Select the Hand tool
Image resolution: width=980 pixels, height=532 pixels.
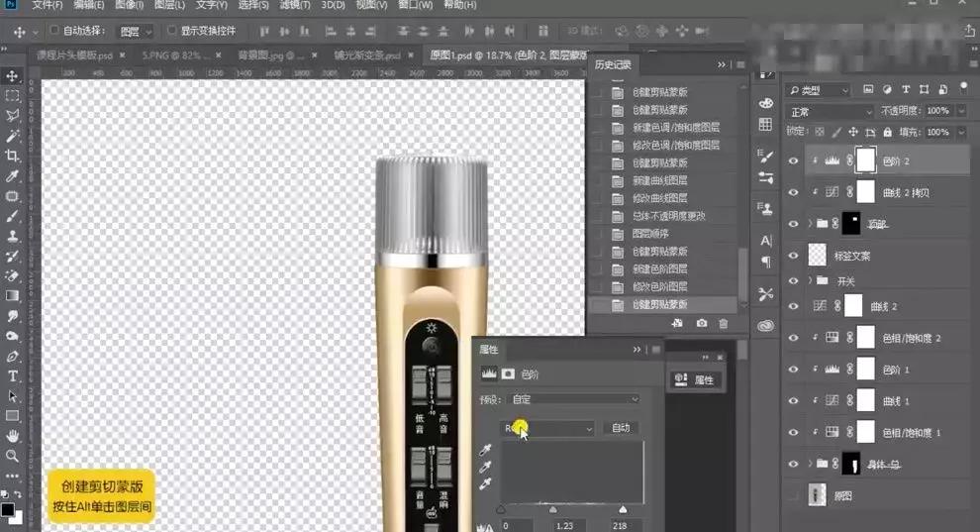pyautogui.click(x=13, y=436)
